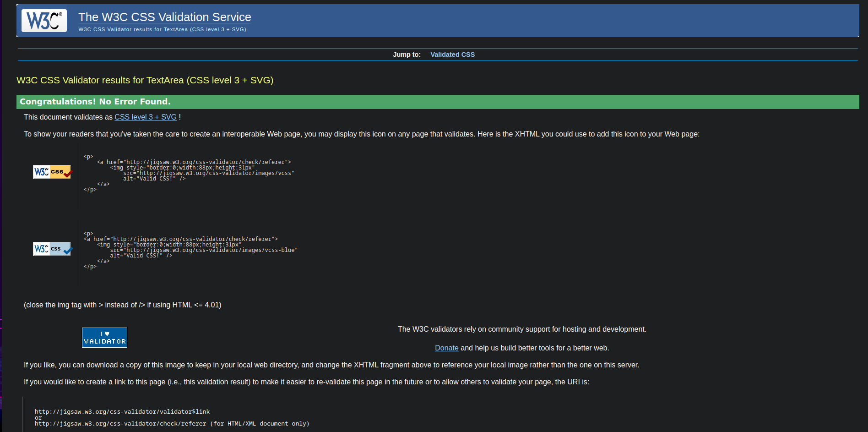
Task: Click the community support for hosting sentence
Action: pyautogui.click(x=522, y=329)
